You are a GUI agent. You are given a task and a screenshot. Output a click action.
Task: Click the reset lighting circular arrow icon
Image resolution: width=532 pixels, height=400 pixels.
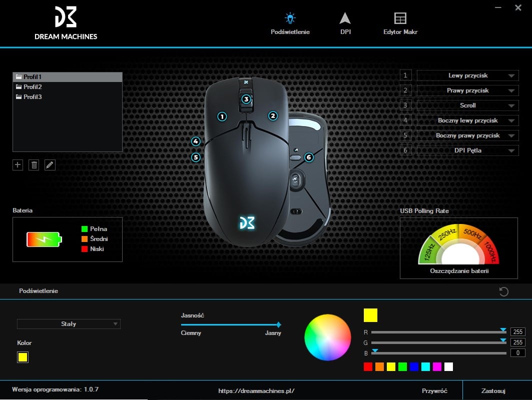(503, 291)
